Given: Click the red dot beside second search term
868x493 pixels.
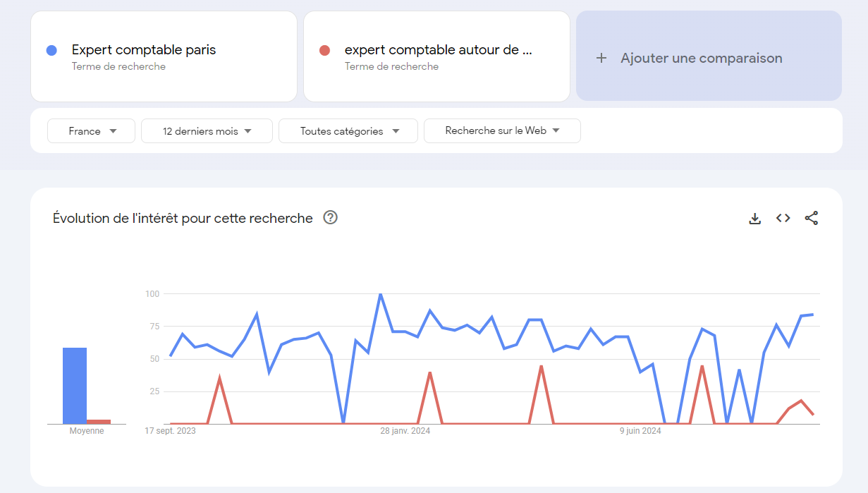Looking at the screenshot, I should (324, 50).
